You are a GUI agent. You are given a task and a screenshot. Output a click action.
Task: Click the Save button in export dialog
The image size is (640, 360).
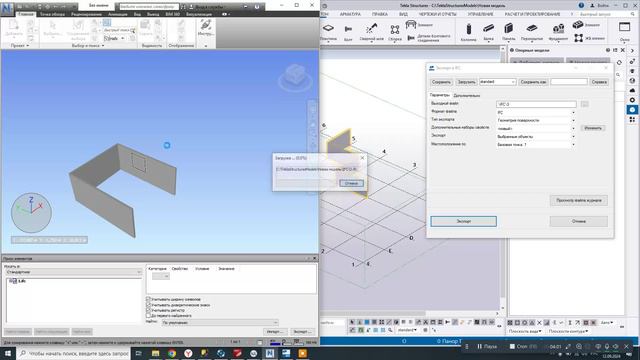coord(441,82)
